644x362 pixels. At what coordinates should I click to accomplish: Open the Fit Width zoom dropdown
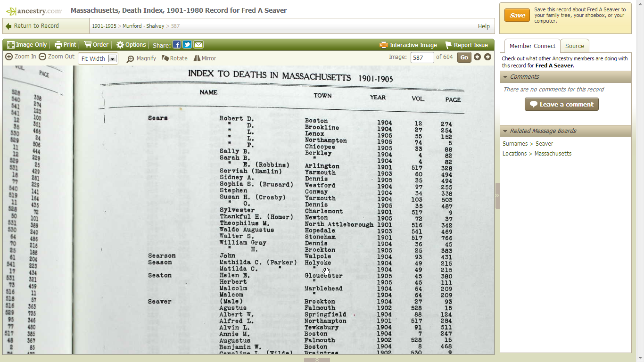pyautogui.click(x=112, y=58)
